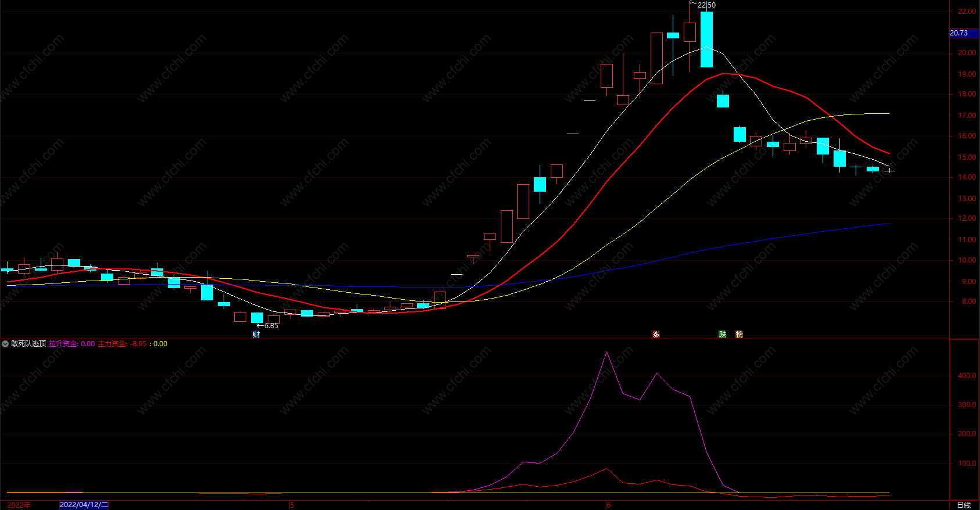Click the 拉升资金 value label

pyautogui.click(x=71, y=344)
